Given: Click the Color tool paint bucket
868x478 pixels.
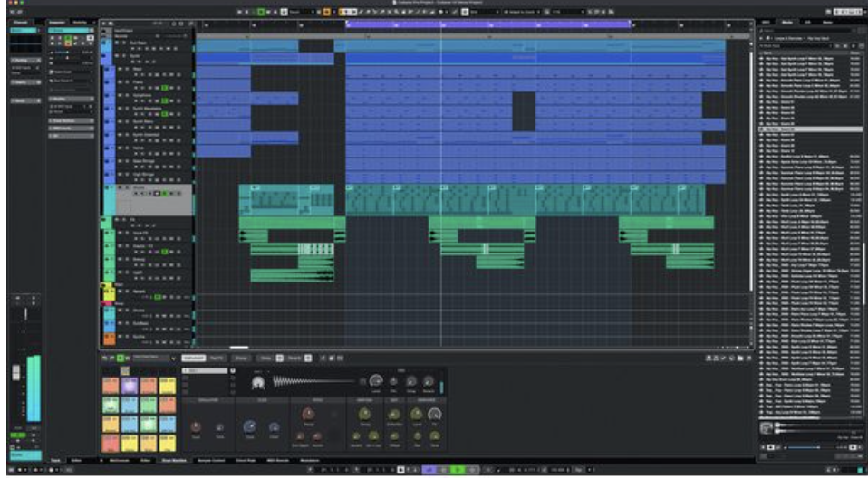Looking at the screenshot, I should tap(441, 12).
